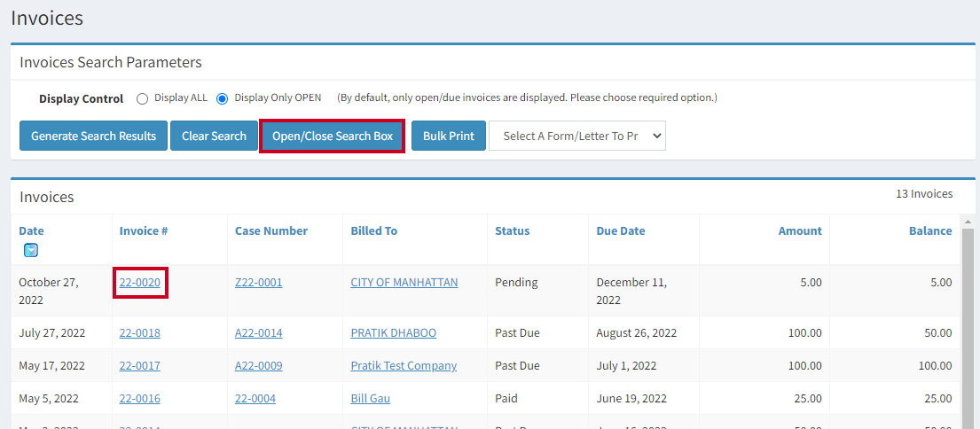Sort by the Date column header
This screenshot has height=429, width=980.
pos(31,230)
